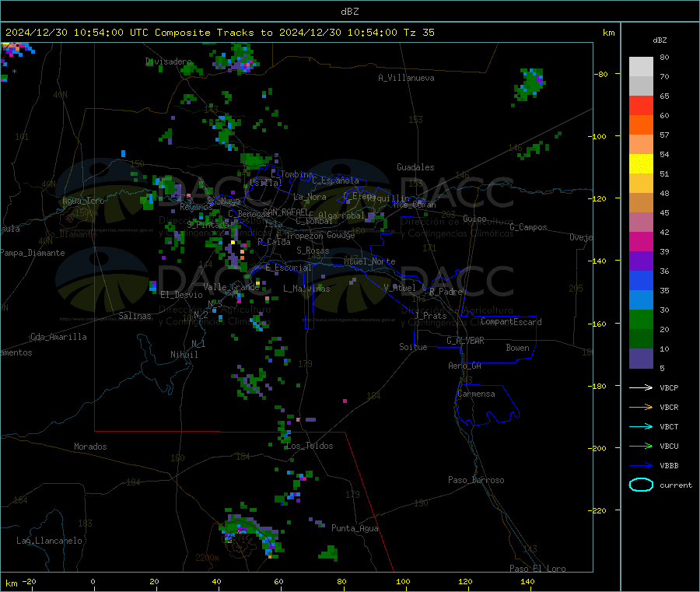This screenshot has height=592, width=700.
Task: Click the 'CompantEscand' map label
Action: pos(511,322)
